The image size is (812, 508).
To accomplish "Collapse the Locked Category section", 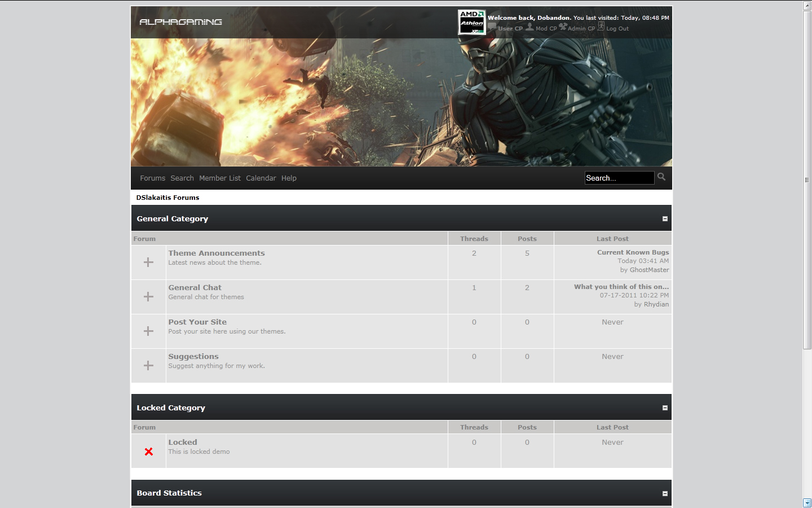I will pos(665,408).
